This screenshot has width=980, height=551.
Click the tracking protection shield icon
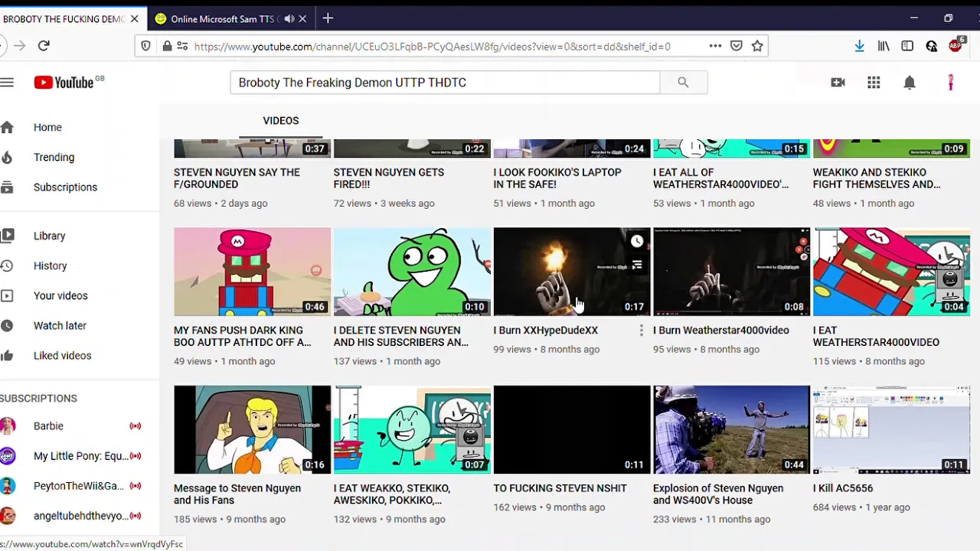[145, 46]
